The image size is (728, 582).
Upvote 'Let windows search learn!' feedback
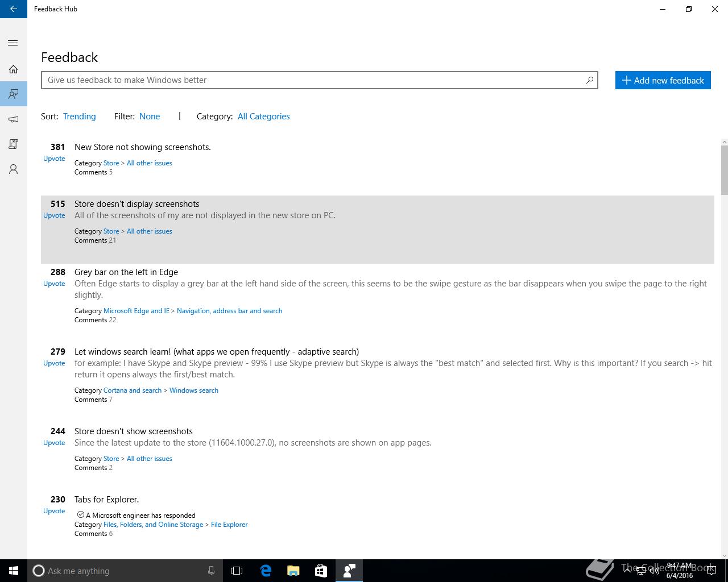click(54, 363)
